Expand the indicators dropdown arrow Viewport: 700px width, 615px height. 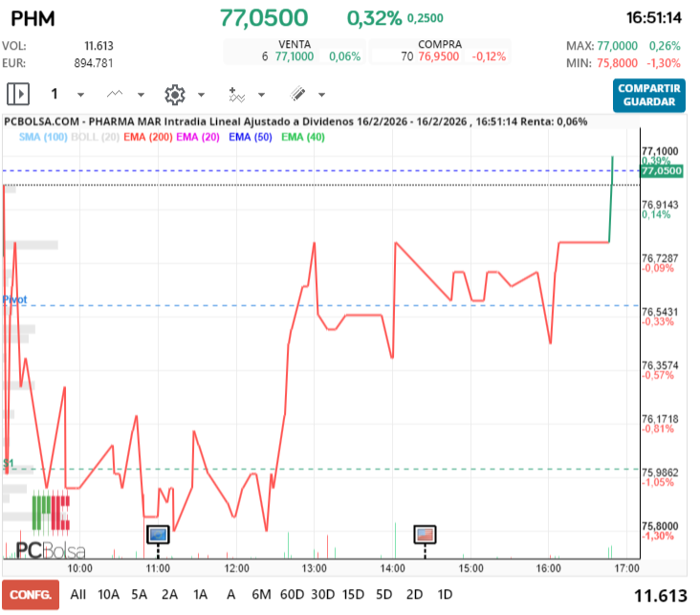tap(262, 95)
